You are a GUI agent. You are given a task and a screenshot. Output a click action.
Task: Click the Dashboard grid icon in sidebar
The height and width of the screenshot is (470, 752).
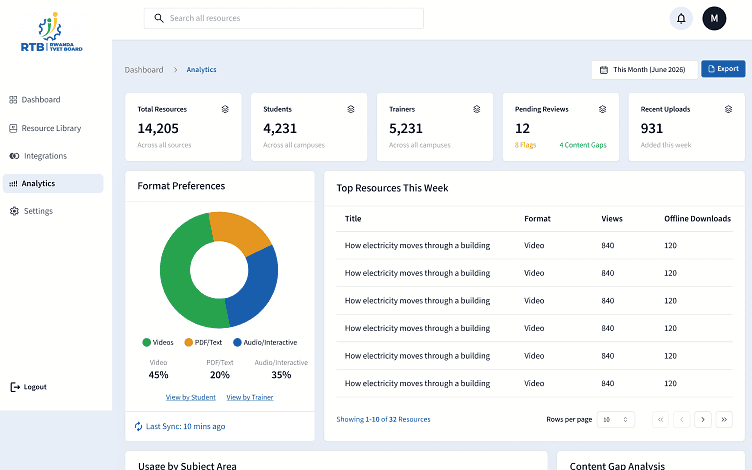(13, 100)
